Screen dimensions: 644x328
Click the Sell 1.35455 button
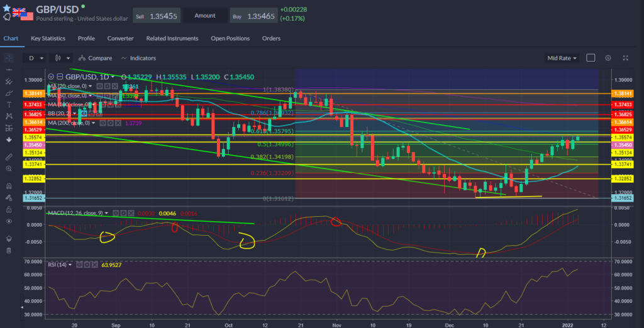[x=156, y=15]
